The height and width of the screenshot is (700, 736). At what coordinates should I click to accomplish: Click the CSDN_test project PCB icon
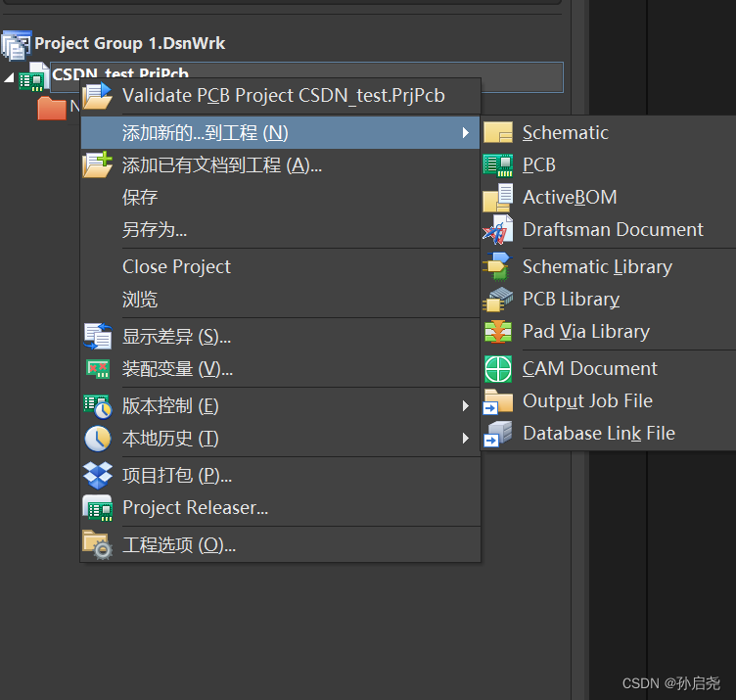click(x=34, y=77)
